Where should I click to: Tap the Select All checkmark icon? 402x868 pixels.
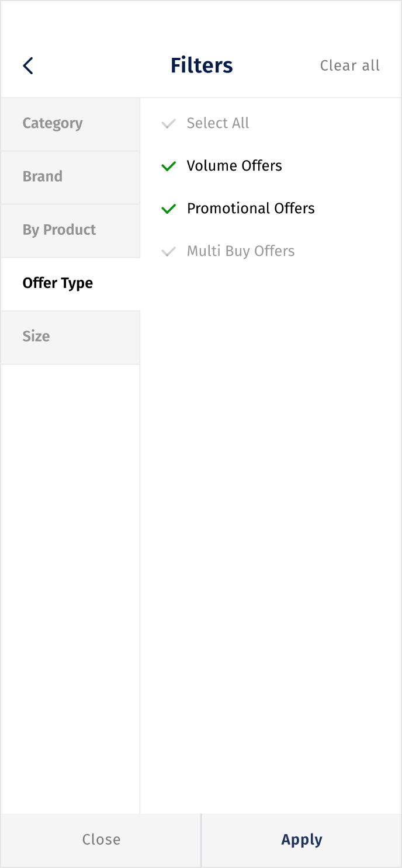tap(168, 124)
